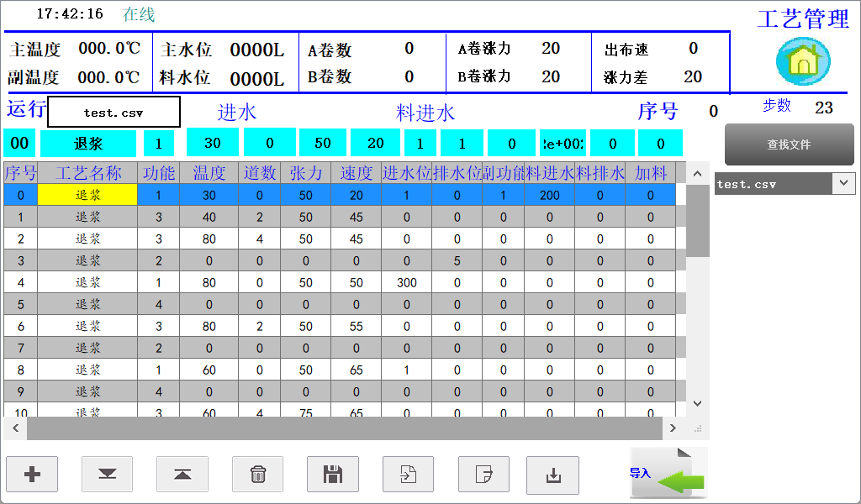This screenshot has width=861, height=504.
Task: Select the 温度 column header
Action: click(x=209, y=174)
